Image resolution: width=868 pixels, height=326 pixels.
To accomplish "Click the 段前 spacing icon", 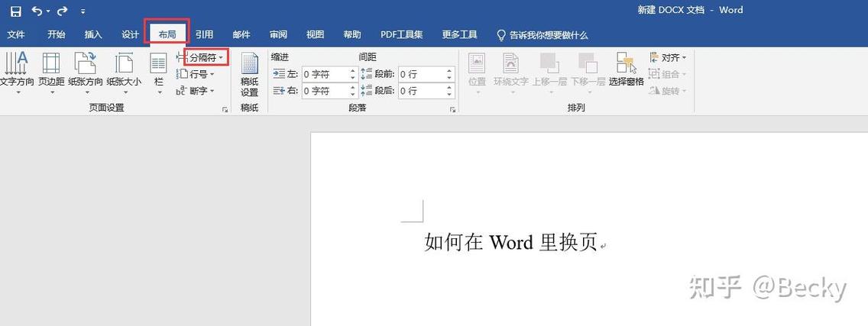I will click(x=367, y=74).
